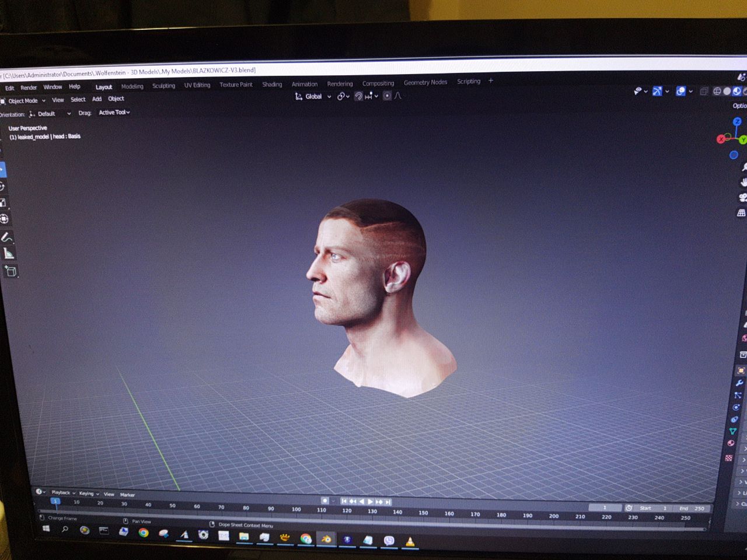The width and height of the screenshot is (747, 560).
Task: Toggle show gizmo button
Action: 657,91
